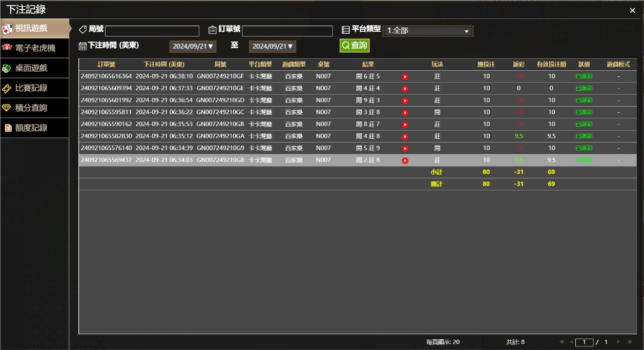Viewport: 644px width, 350px height.
Task: Click the calendar icon beside 下注時間
Action: [82, 46]
